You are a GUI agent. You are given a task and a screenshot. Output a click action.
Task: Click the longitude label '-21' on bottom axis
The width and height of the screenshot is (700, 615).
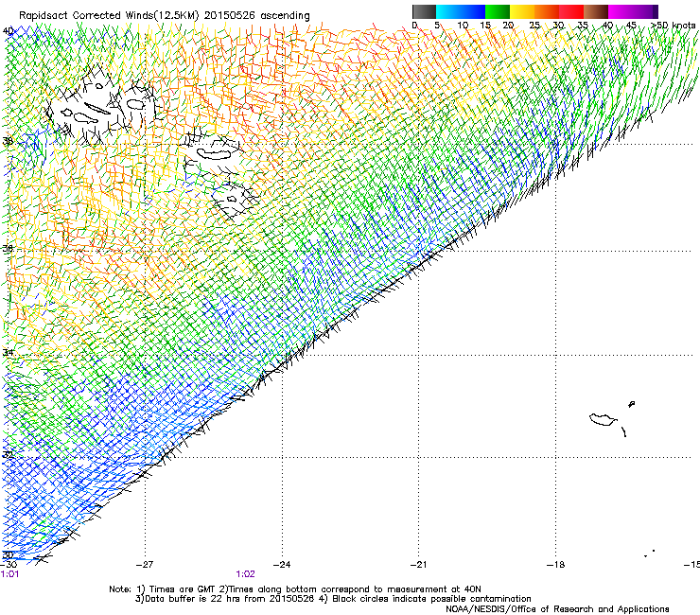click(419, 564)
